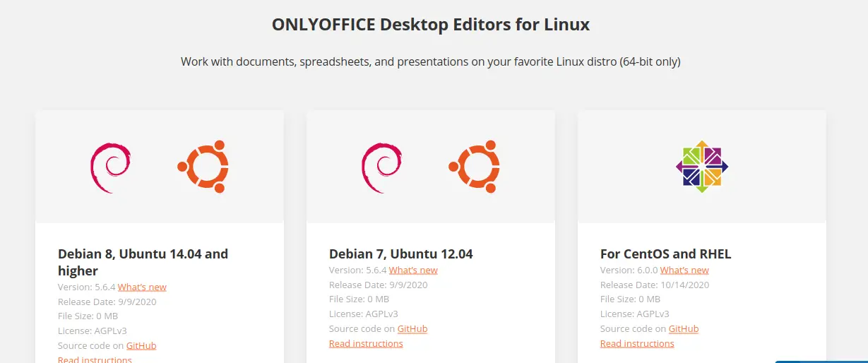Image resolution: width=868 pixels, height=363 pixels.
Task: Click Ubuntu logo in Debian 7 card
Action: click(474, 167)
